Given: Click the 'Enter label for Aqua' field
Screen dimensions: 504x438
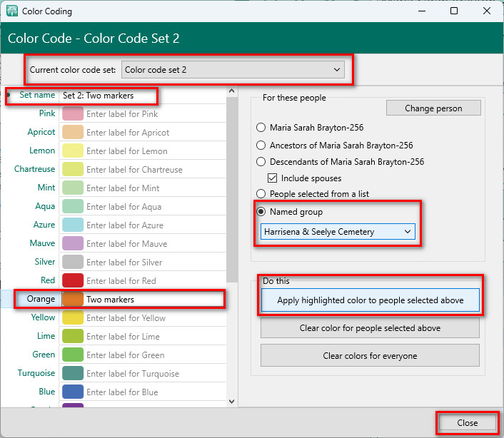Looking at the screenshot, I should pos(156,206).
